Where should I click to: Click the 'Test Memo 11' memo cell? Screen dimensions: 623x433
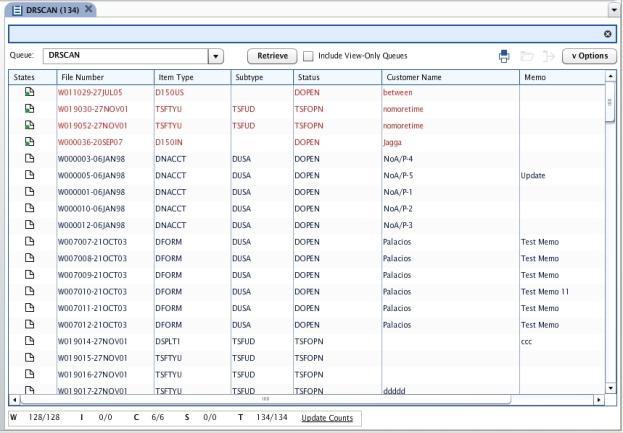tap(562, 292)
